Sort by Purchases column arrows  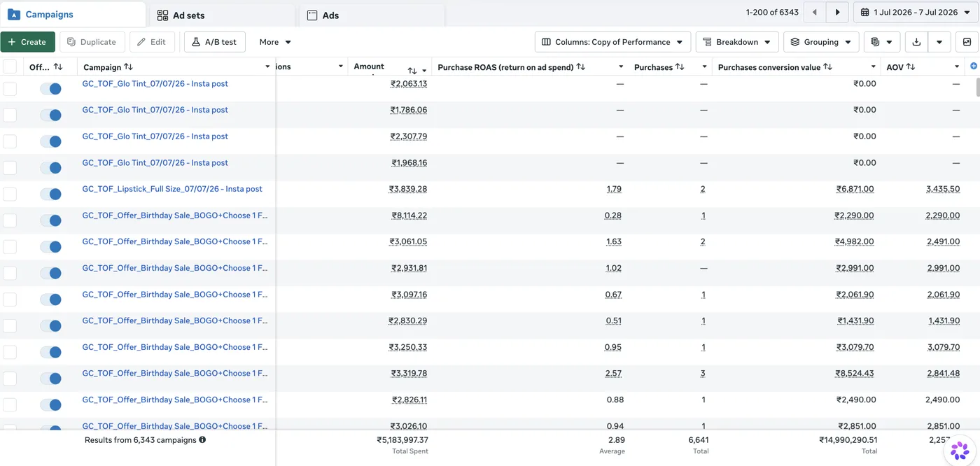pyautogui.click(x=680, y=67)
